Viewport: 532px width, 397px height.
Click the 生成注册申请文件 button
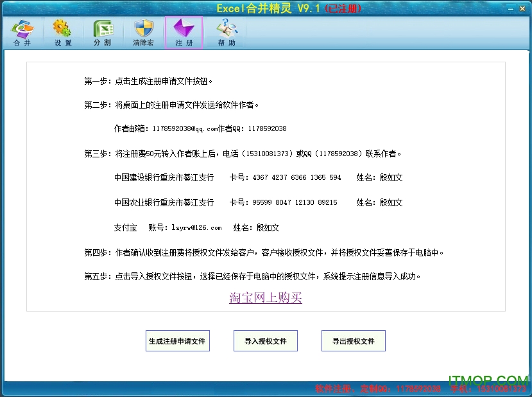point(177,341)
